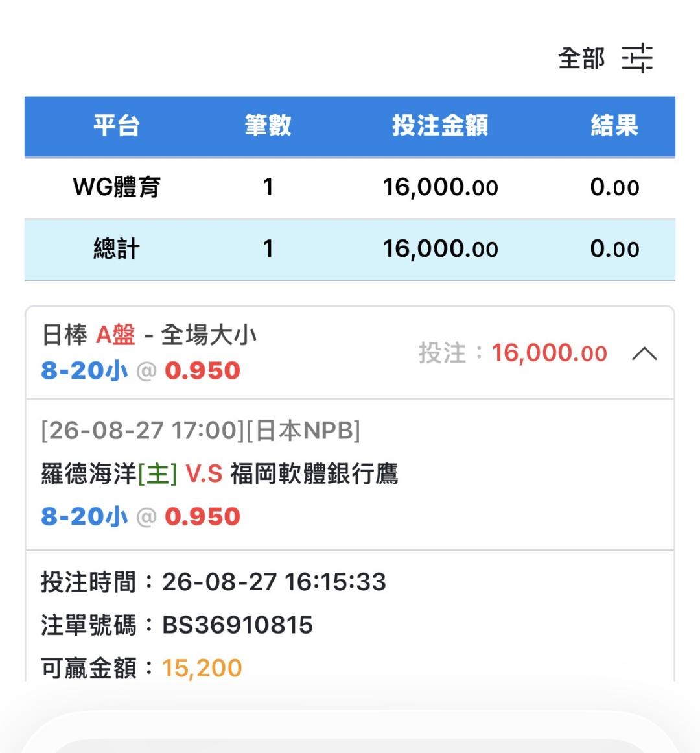Tap the 總計 result 0.00 cell

(614, 249)
